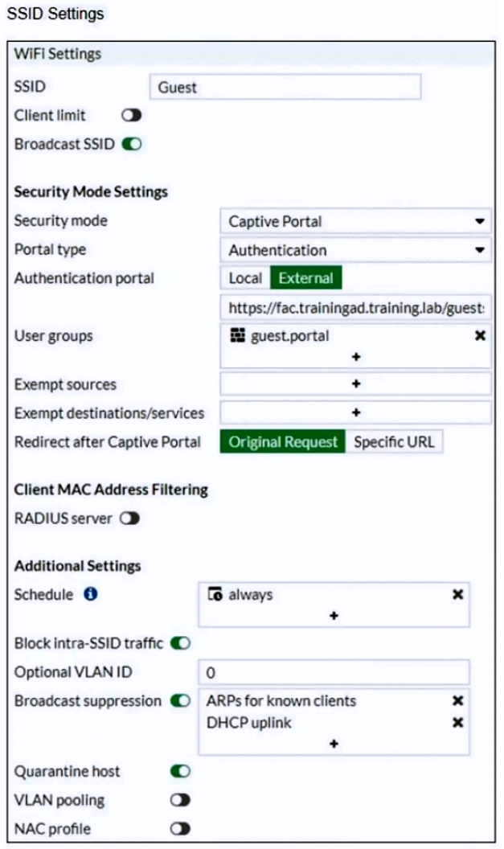Image resolution: width=504 pixels, height=849 pixels.
Task: Open the Portal type dropdown
Action: [354, 250]
